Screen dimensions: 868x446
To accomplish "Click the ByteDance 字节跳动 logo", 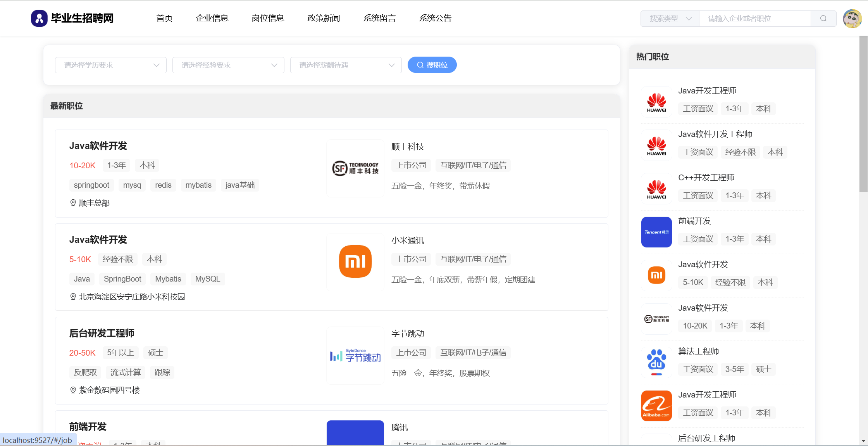I will click(355, 355).
